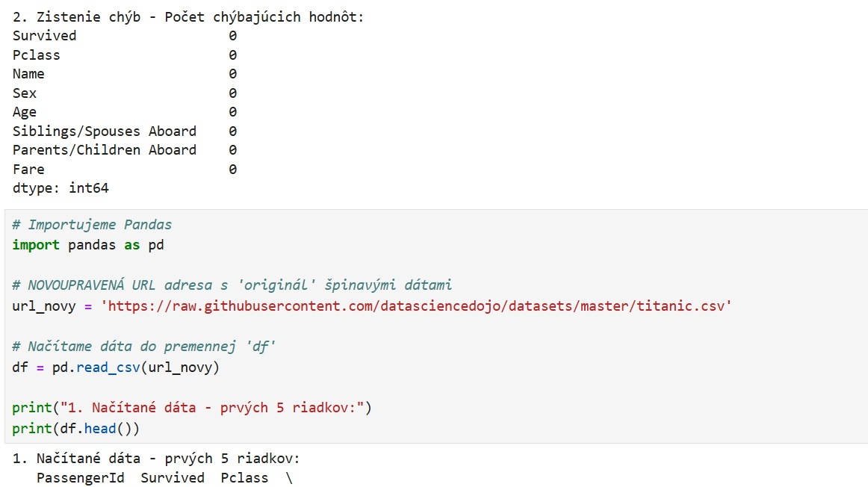Click the 'Age' row in the output
The height and width of the screenshot is (487, 868).
tap(25, 112)
